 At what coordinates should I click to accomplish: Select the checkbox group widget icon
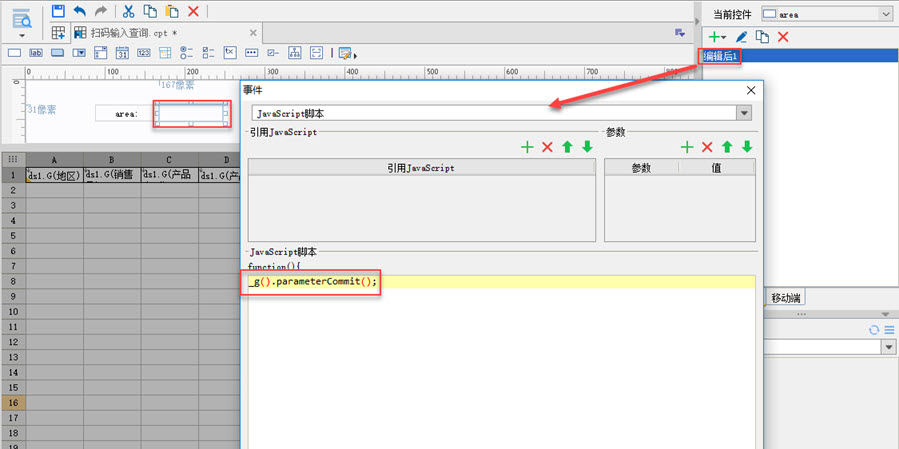209,53
